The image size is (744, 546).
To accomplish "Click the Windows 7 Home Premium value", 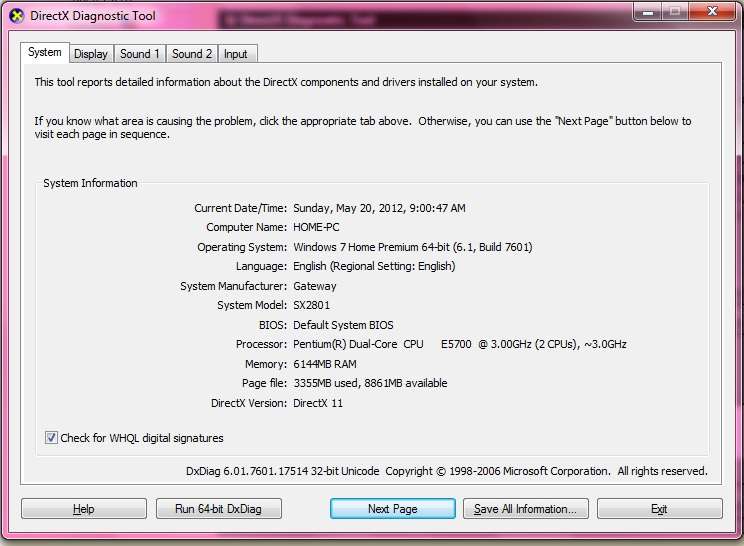I will tap(413, 247).
